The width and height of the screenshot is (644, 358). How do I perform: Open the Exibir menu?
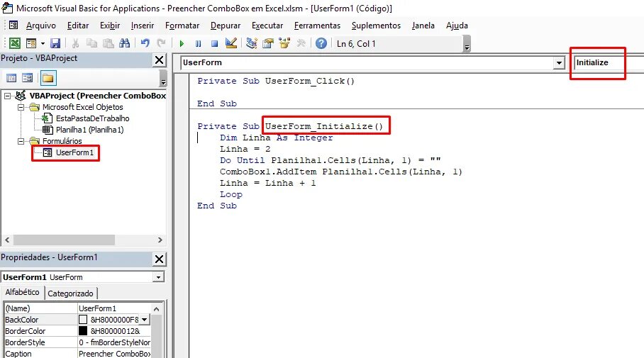(110, 26)
